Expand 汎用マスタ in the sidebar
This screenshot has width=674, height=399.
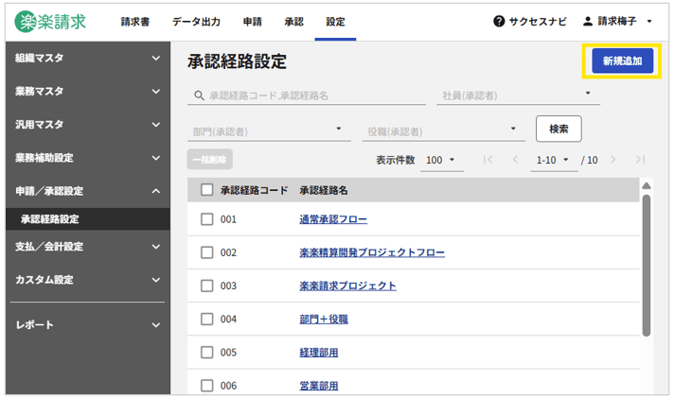coord(88,125)
